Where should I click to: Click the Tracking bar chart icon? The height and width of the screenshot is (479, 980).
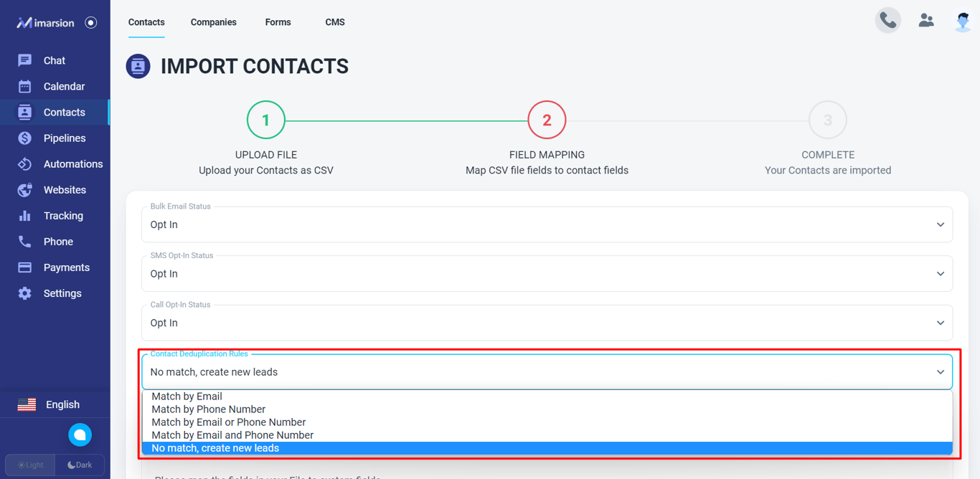(x=24, y=215)
